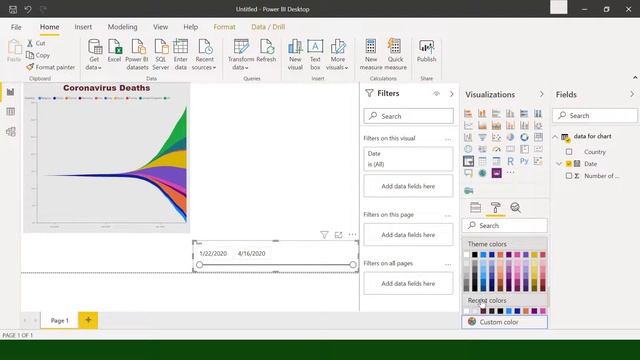Switch to the Insert tab
Image resolution: width=640 pixels, height=360 pixels.
(x=83, y=27)
